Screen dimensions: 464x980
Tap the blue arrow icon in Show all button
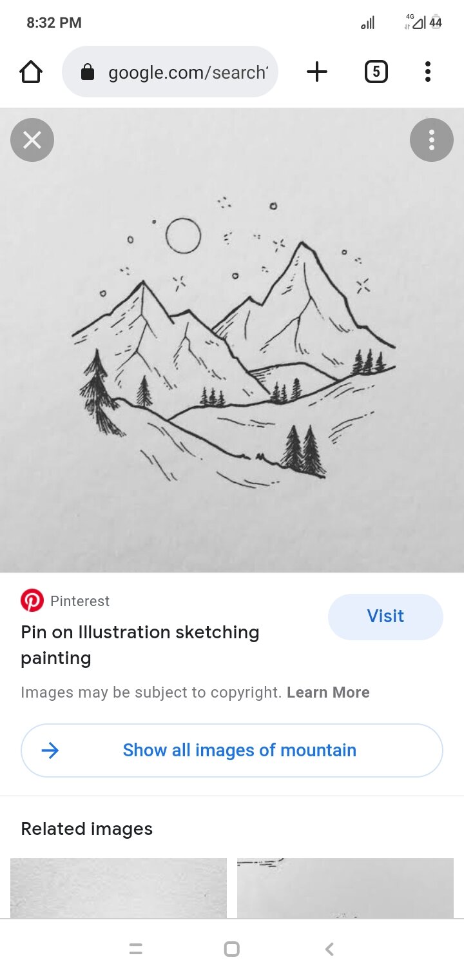[50, 750]
